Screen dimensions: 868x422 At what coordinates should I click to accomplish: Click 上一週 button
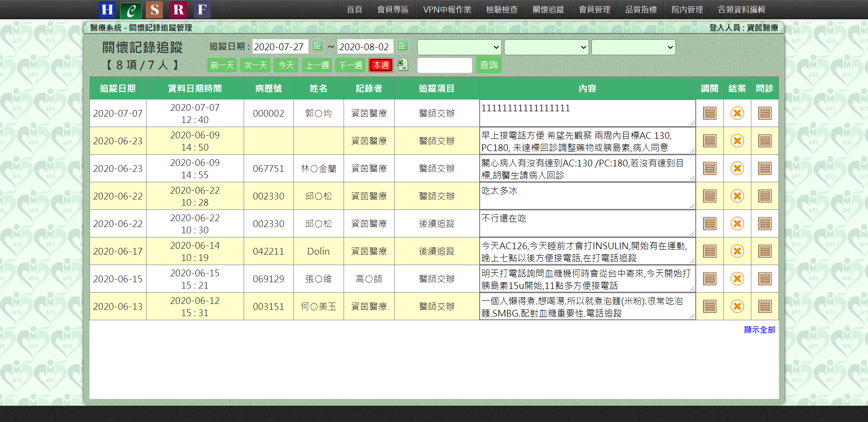pos(317,65)
